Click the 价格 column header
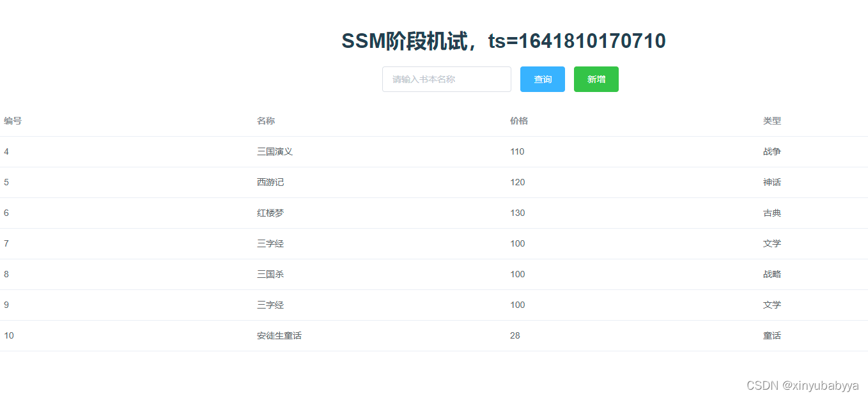The width and height of the screenshot is (868, 398). tap(519, 121)
